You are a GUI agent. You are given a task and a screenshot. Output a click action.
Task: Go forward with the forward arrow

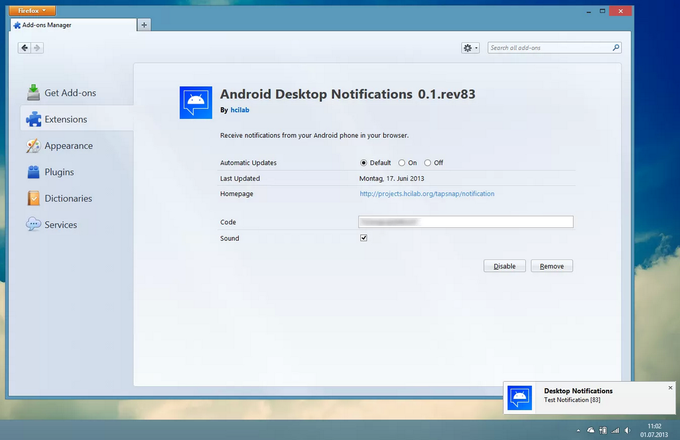click(37, 48)
